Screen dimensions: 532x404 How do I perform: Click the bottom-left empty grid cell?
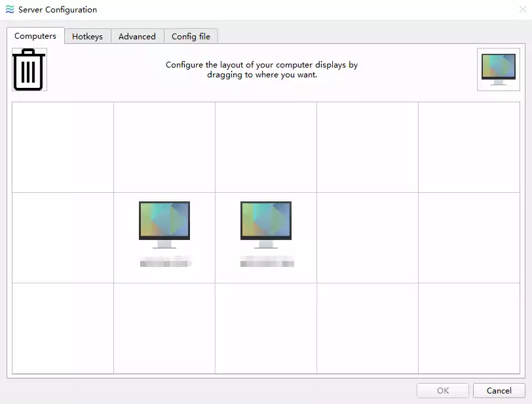[x=63, y=328]
